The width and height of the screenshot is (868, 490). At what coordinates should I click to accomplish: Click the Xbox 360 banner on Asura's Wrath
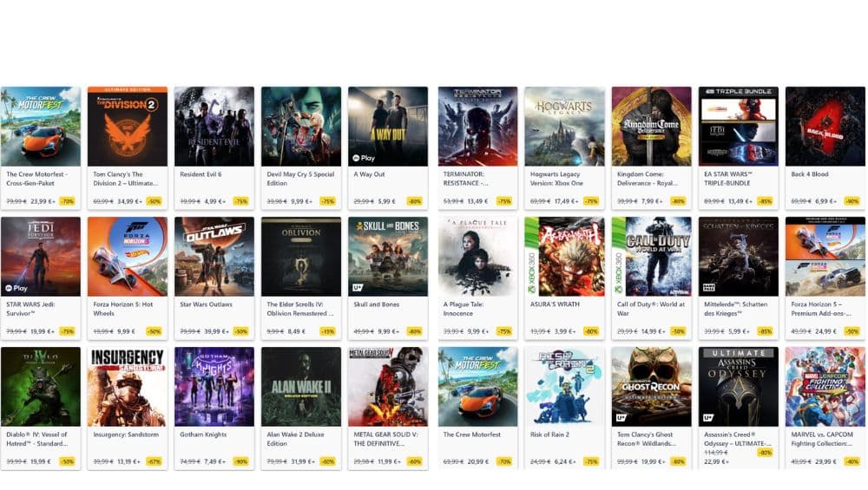click(x=531, y=257)
